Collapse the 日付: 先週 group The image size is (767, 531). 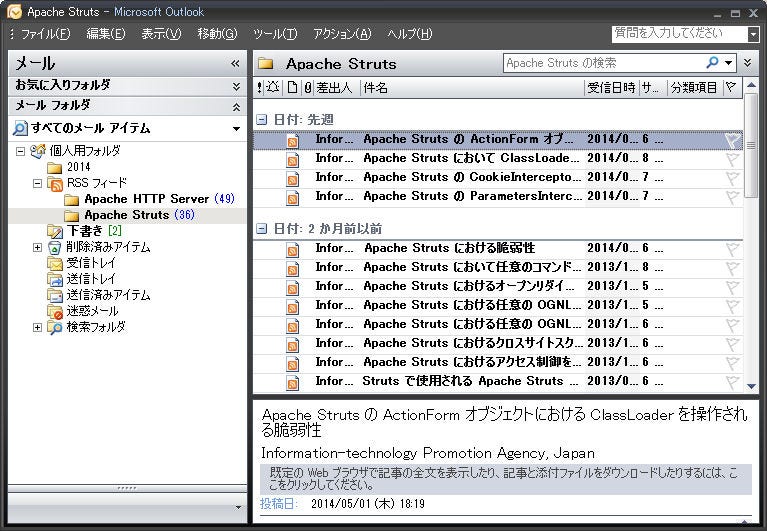click(x=262, y=120)
